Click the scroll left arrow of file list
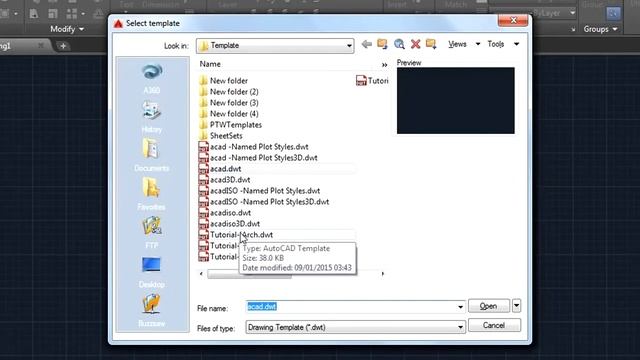 click(201, 274)
